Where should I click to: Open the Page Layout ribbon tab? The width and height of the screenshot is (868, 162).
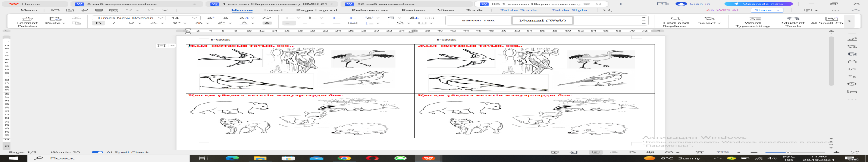317,10
